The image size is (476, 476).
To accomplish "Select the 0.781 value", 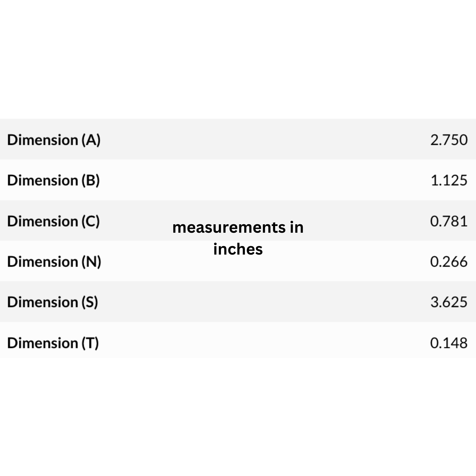I will (449, 221).
